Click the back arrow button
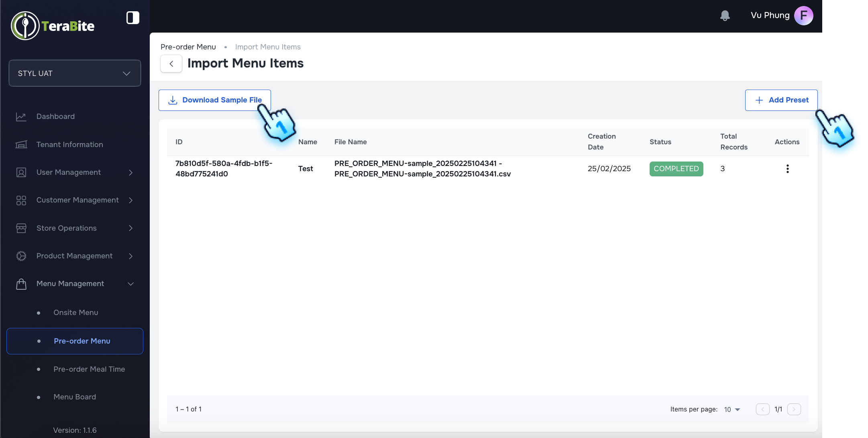Screen dimensions: 868x438 point(171,63)
